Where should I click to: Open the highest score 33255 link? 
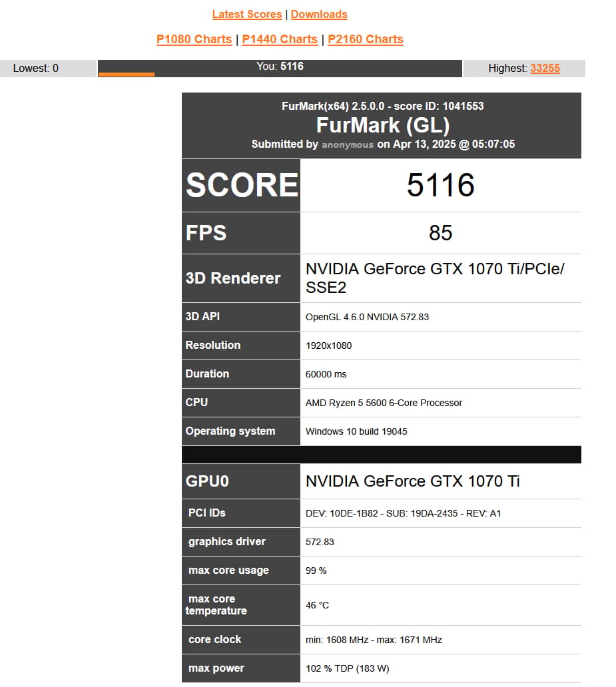point(545,69)
